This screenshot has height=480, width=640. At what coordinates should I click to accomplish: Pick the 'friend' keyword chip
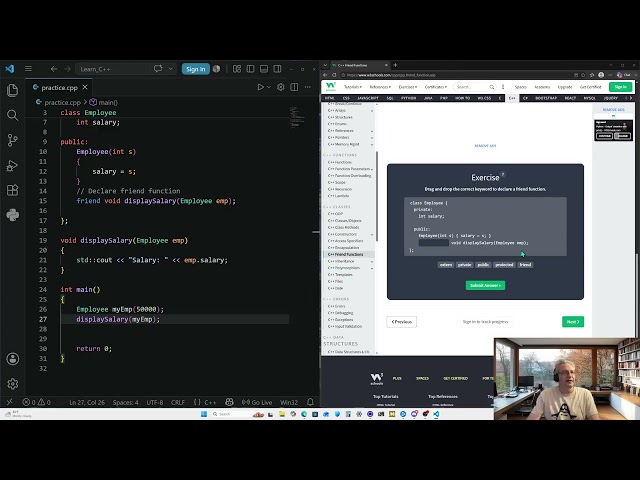pyautogui.click(x=525, y=265)
